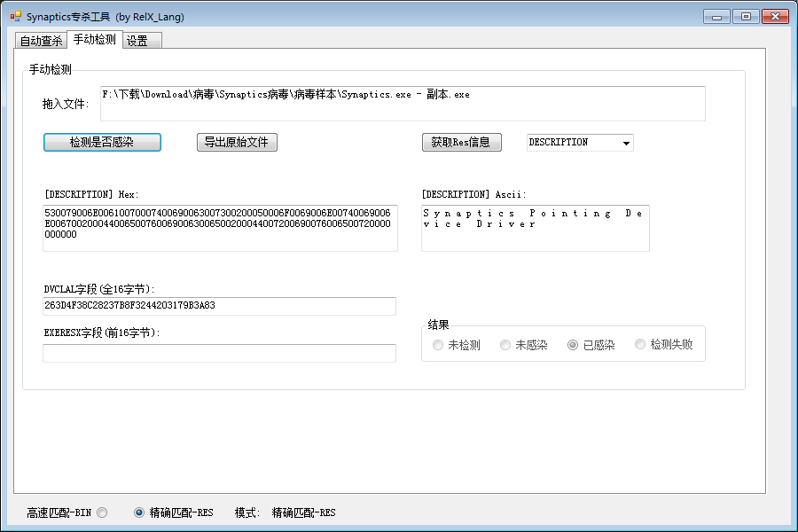Click the EXERESX字段(前16字节) label
798x532 pixels.
click(x=102, y=333)
